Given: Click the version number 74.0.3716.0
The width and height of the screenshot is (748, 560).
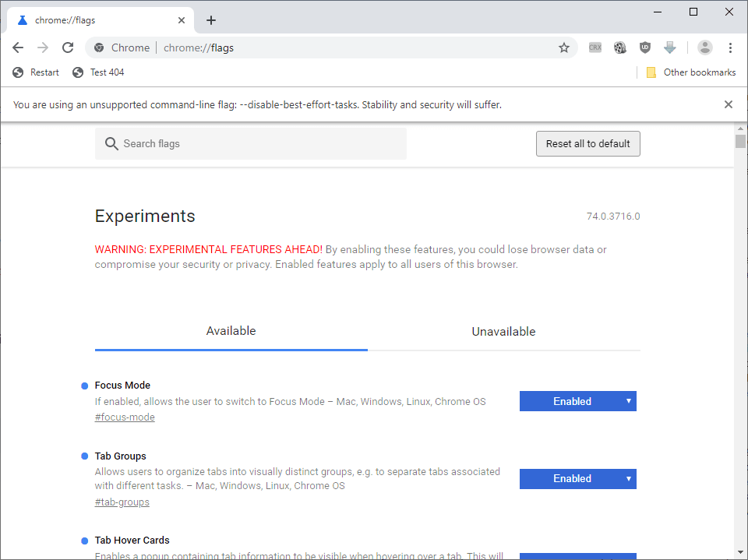Looking at the screenshot, I should click(613, 216).
